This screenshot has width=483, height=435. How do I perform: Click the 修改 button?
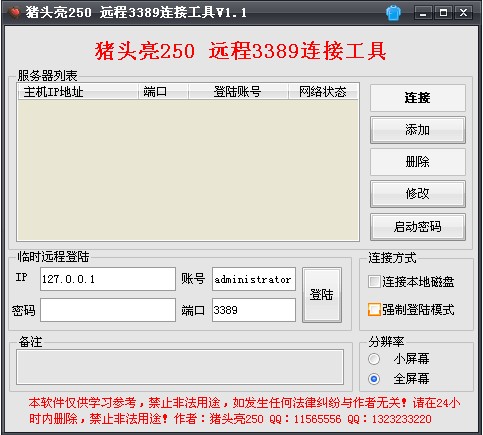[x=418, y=194]
